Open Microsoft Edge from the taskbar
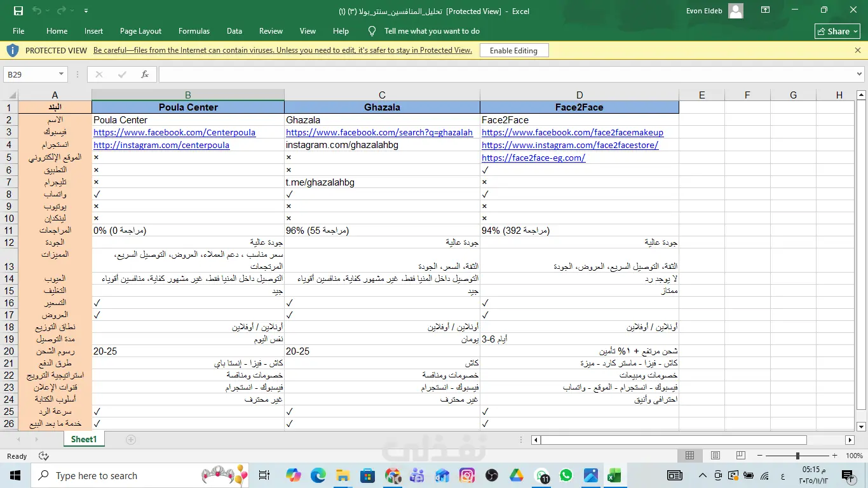This screenshot has height=488, width=868. pos(318,475)
